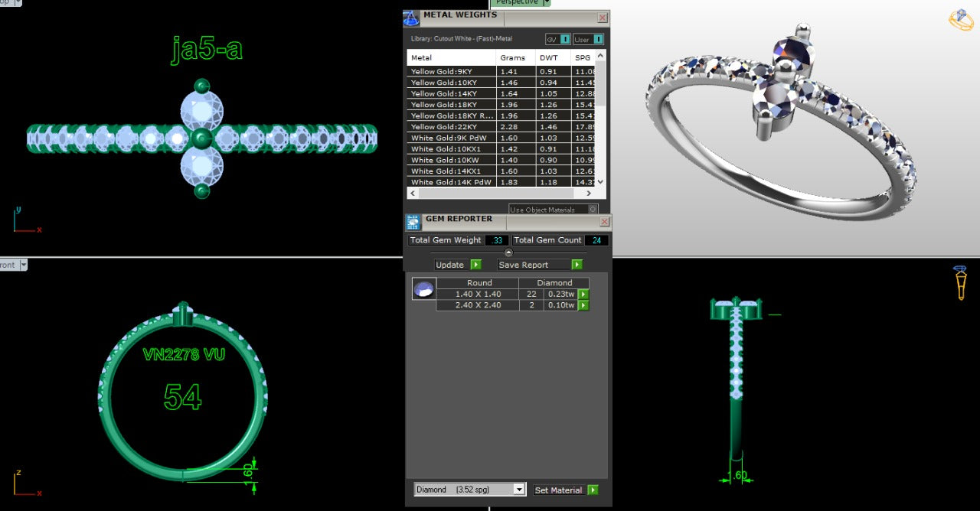Select the White Gold:14K PdW row

[x=501, y=182]
